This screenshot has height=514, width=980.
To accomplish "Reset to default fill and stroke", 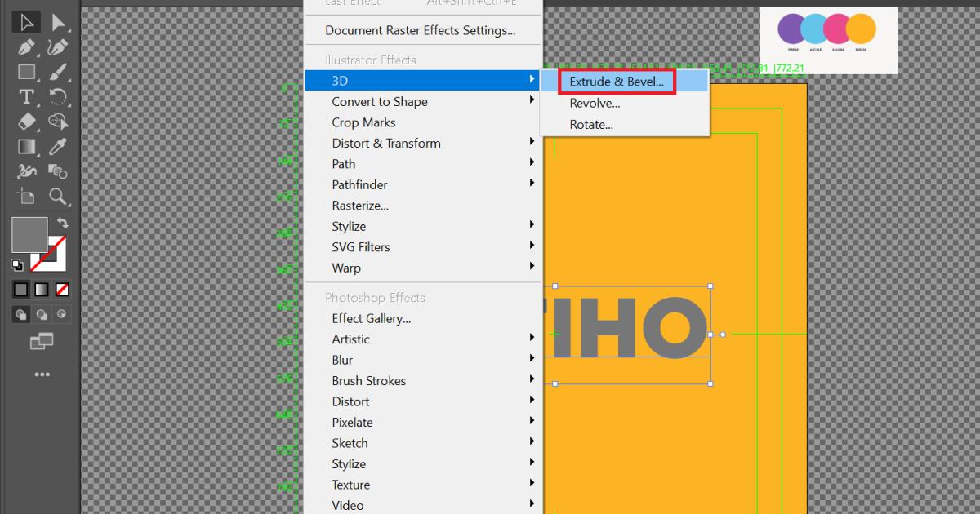I will tap(17, 264).
